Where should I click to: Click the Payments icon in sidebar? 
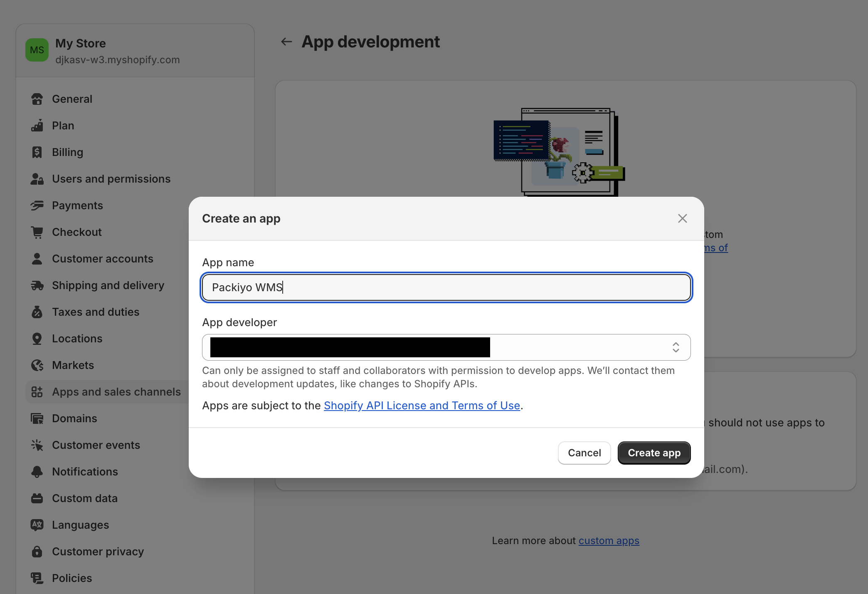[x=37, y=205]
